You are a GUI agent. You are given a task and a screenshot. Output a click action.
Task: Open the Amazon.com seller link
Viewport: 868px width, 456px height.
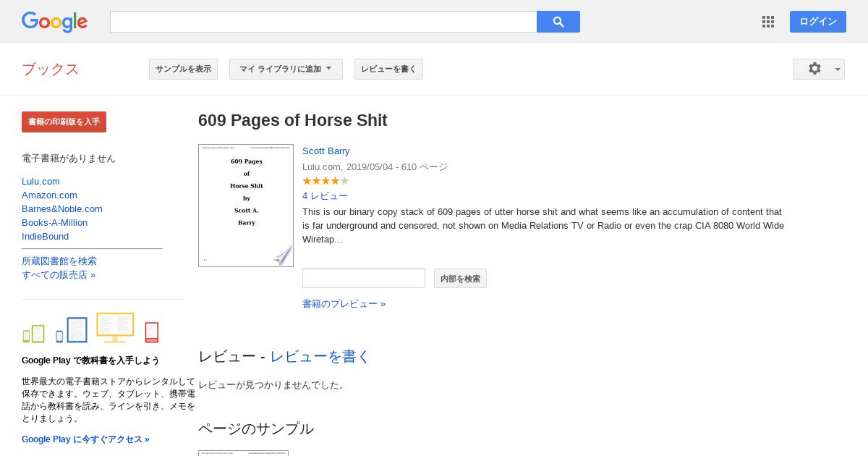click(49, 195)
